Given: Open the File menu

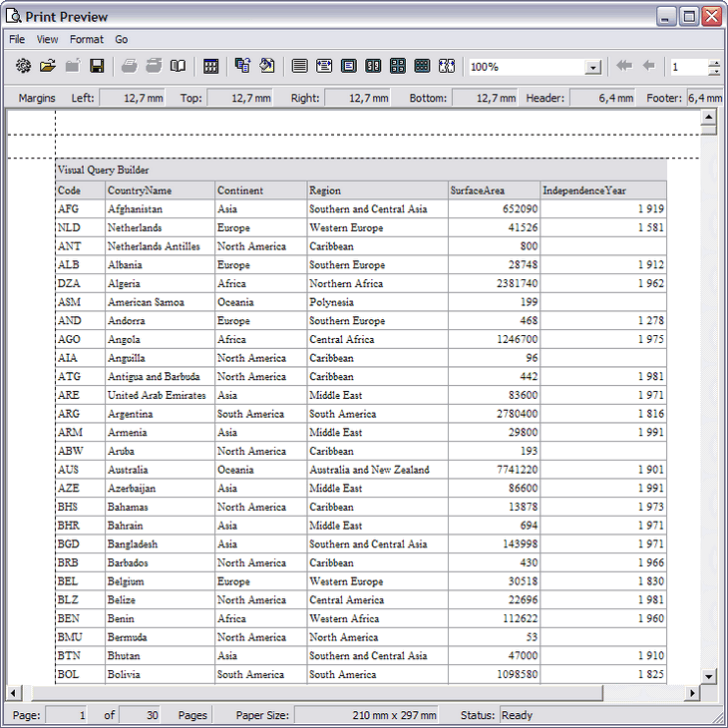Looking at the screenshot, I should [x=17, y=40].
